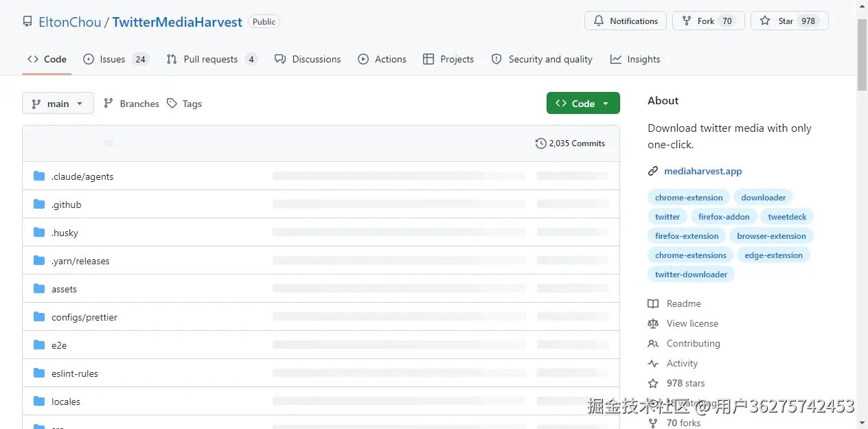Image resolution: width=868 pixels, height=429 pixels.
Task: Open the Actions tab
Action: 382,59
